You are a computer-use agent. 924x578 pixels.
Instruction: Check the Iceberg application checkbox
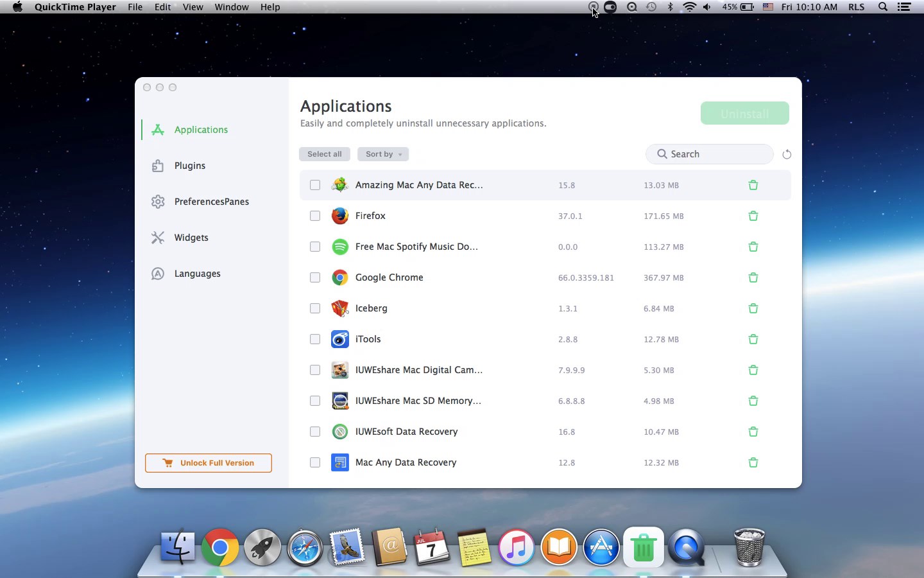(315, 308)
